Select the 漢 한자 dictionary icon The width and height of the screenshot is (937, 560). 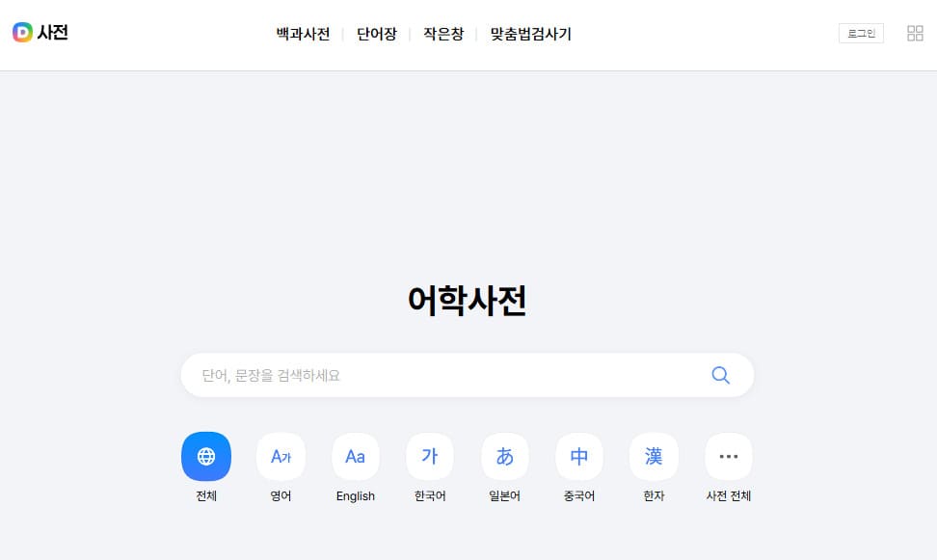tap(654, 456)
